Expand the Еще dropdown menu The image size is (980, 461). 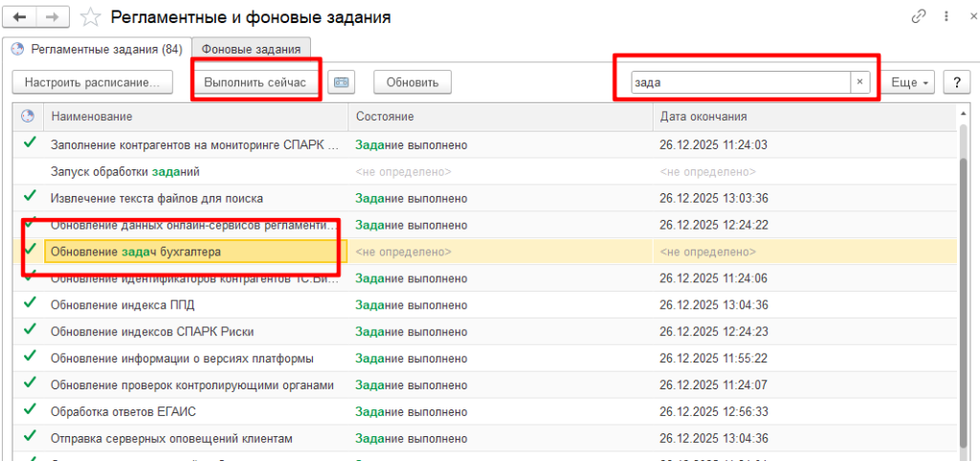tap(909, 82)
